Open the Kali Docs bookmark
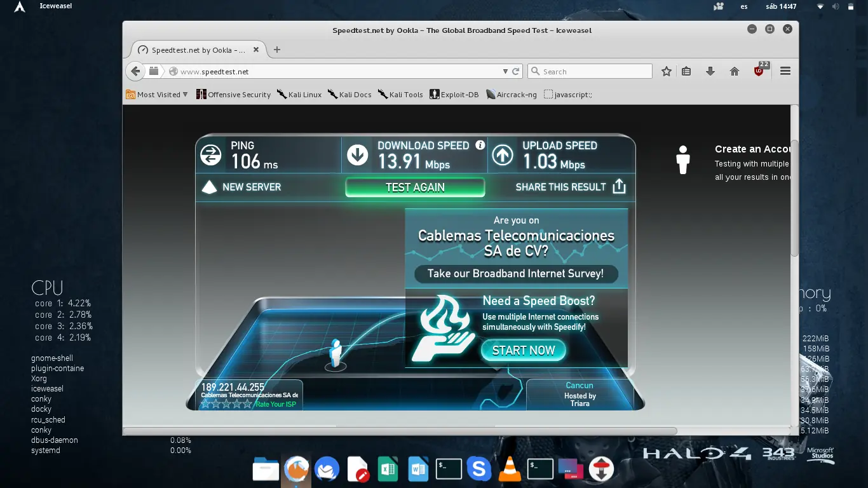This screenshot has width=868, height=488. (350, 95)
